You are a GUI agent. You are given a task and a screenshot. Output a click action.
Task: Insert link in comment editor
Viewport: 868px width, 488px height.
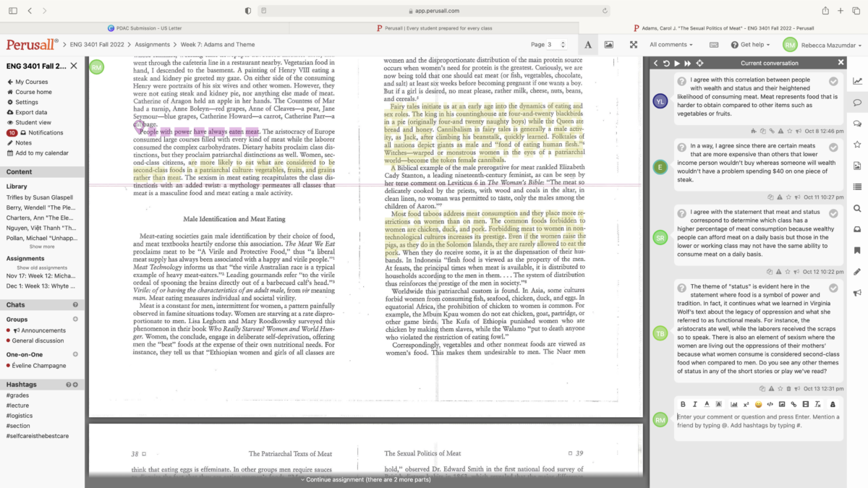(793, 404)
